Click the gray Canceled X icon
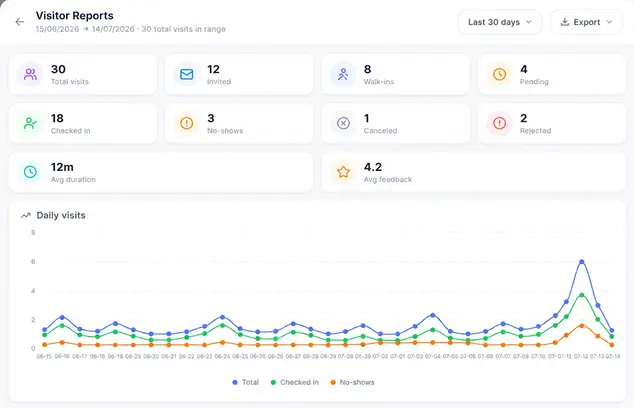This screenshot has width=634, height=408. 343,123
